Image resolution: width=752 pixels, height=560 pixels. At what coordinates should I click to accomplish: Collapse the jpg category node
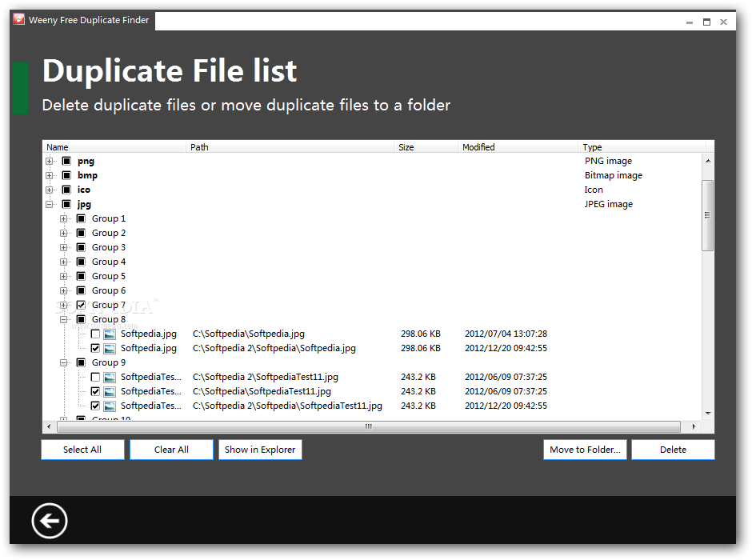pos(50,204)
